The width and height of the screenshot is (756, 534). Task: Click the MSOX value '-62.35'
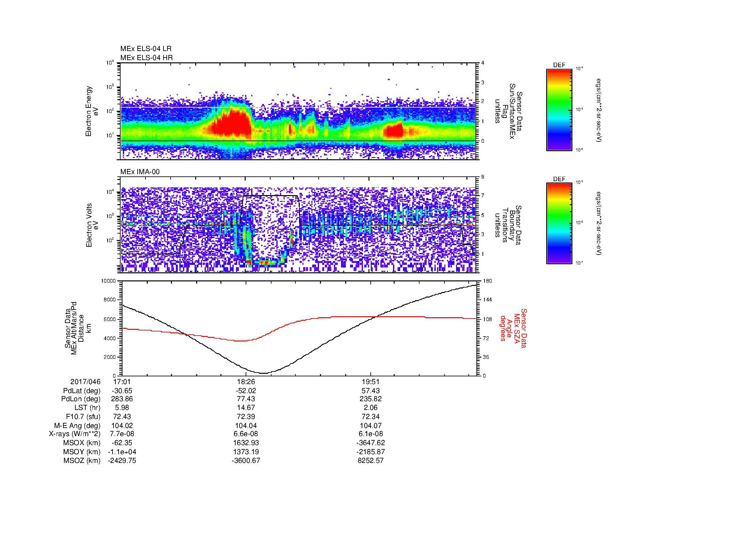pyautogui.click(x=122, y=443)
